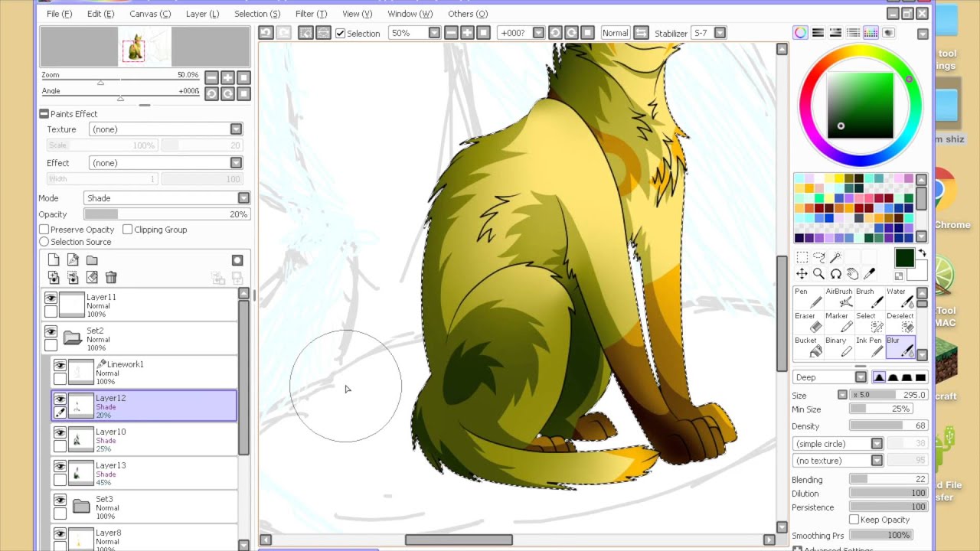Enable Preserve Opacity
This screenshot has height=551, width=980.
pos(44,230)
